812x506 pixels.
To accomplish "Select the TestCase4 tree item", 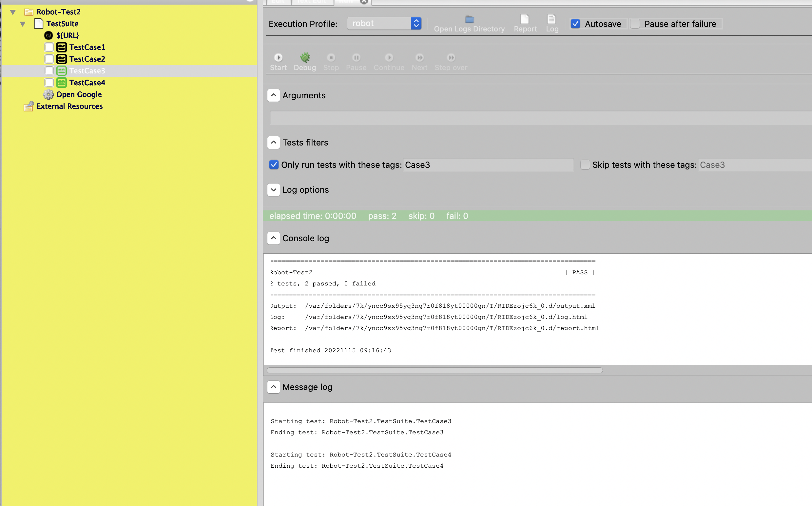I will [87, 83].
